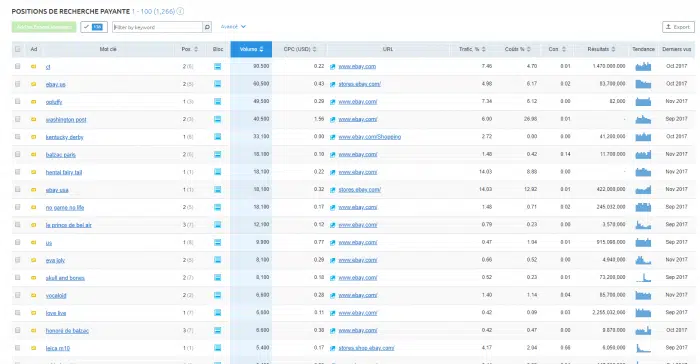Click the Export button

coord(678,27)
